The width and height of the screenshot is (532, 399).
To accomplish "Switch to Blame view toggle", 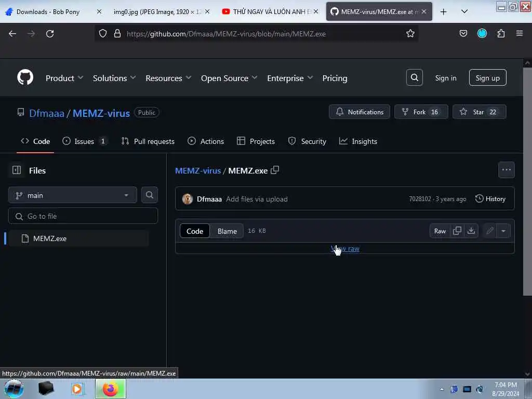I will point(227,231).
